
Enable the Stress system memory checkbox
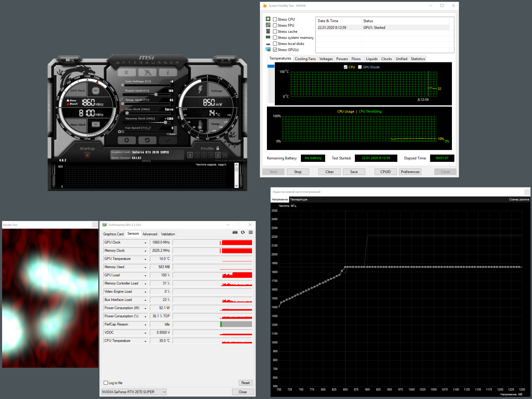(275, 38)
